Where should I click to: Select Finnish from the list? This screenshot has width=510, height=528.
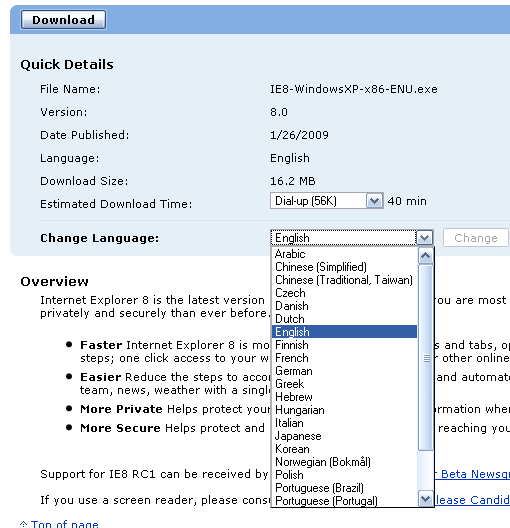click(x=344, y=345)
